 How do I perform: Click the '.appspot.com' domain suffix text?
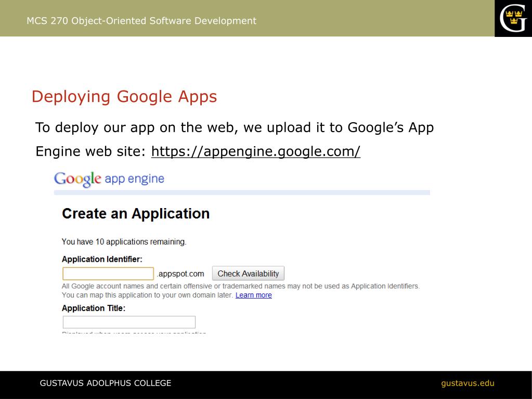coord(181,274)
